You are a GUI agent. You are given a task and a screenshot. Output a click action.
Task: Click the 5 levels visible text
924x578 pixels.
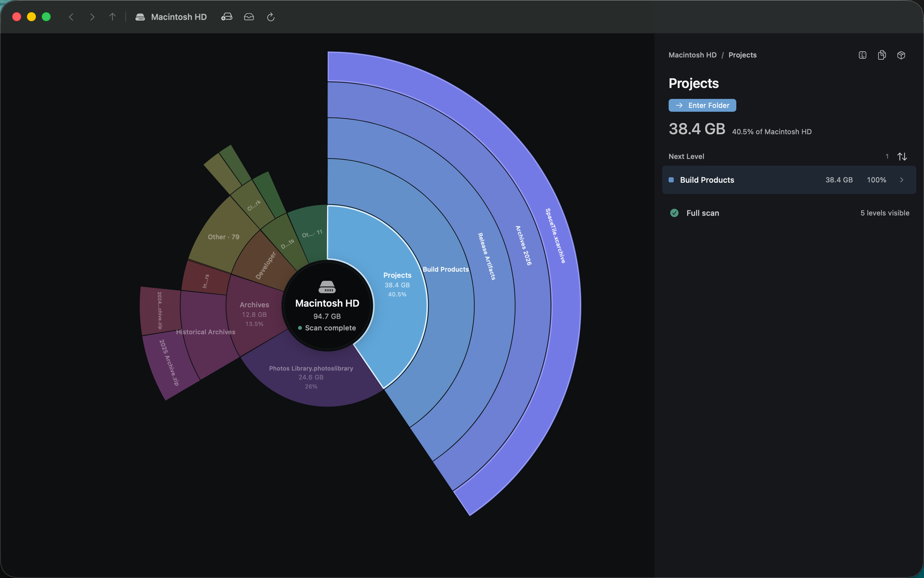point(885,213)
